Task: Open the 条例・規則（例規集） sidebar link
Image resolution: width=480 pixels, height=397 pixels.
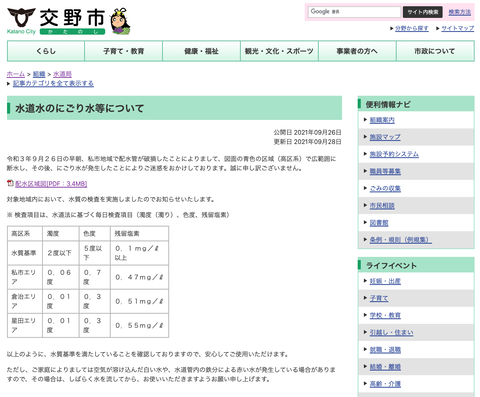Action: 401,240
